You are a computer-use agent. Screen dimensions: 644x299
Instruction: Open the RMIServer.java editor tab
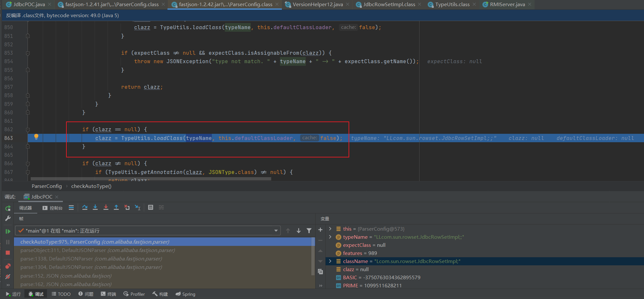(507, 5)
